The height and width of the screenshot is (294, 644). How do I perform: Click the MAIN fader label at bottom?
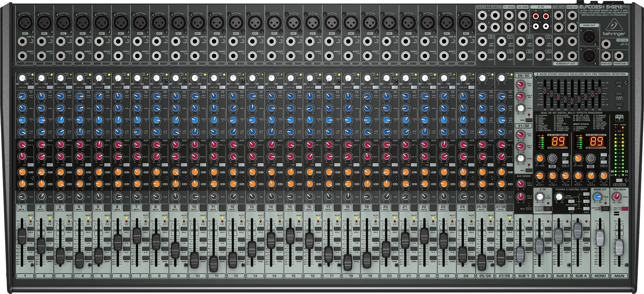point(619,276)
